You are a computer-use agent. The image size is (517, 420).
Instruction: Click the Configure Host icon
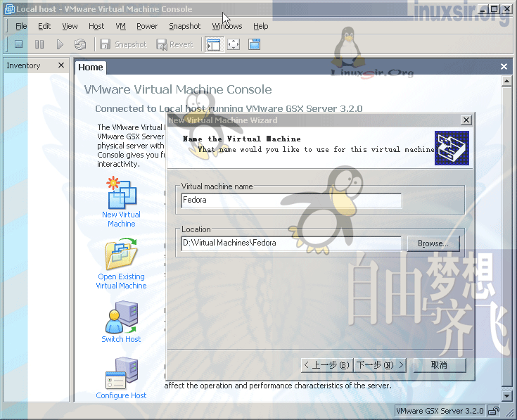point(121,373)
